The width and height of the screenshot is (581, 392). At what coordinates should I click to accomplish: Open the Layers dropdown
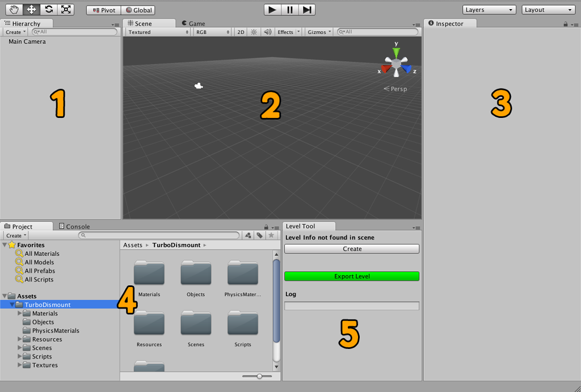point(489,10)
